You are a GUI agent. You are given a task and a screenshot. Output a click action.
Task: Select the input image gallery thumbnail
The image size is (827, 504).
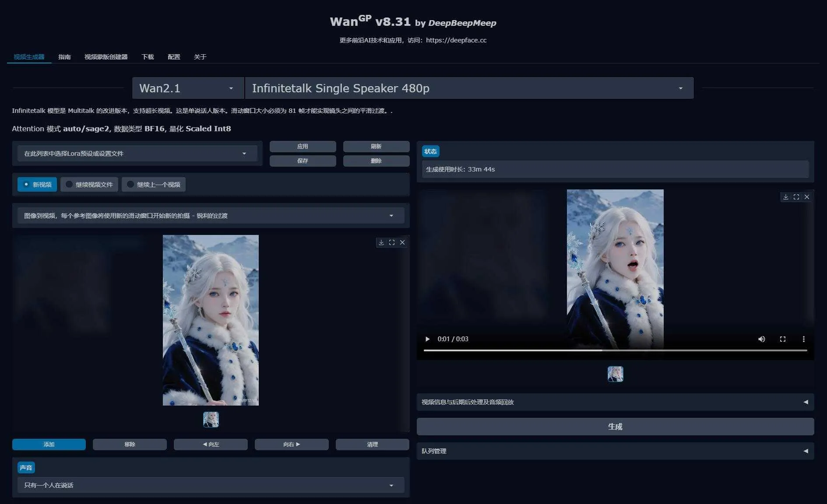(211, 420)
